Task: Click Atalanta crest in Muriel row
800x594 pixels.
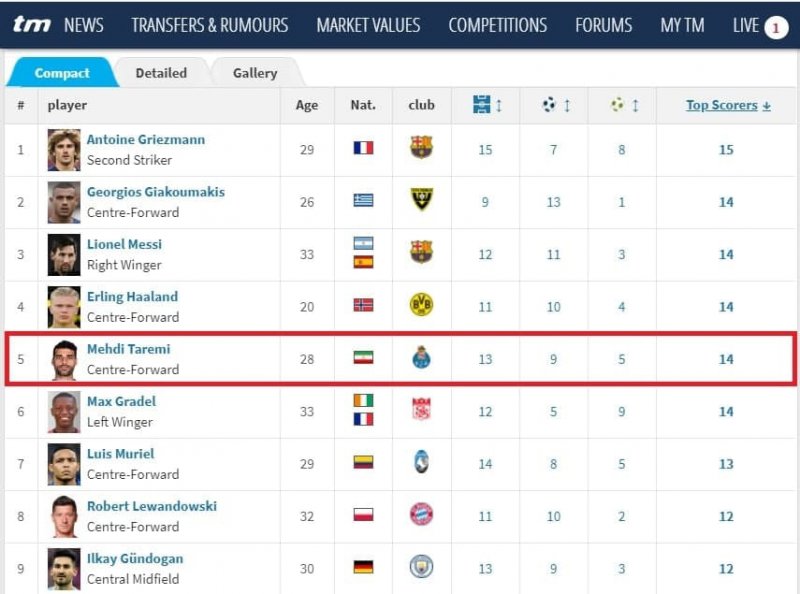Action: (x=421, y=462)
